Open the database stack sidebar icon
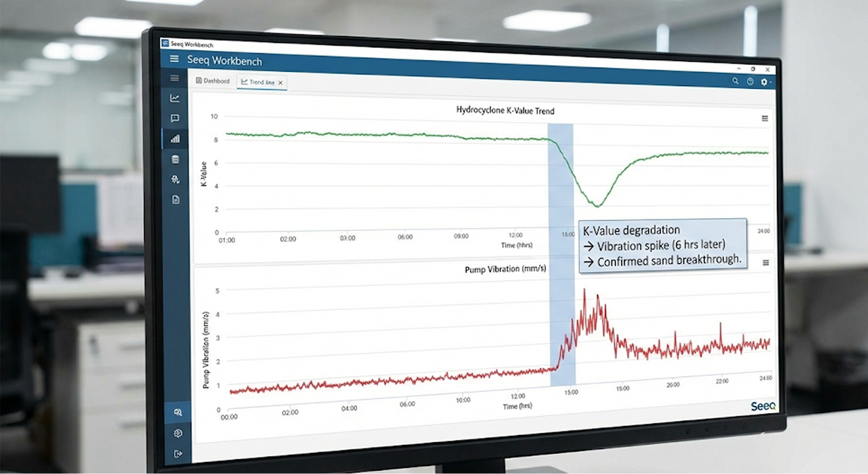The image size is (868, 474). point(175,159)
